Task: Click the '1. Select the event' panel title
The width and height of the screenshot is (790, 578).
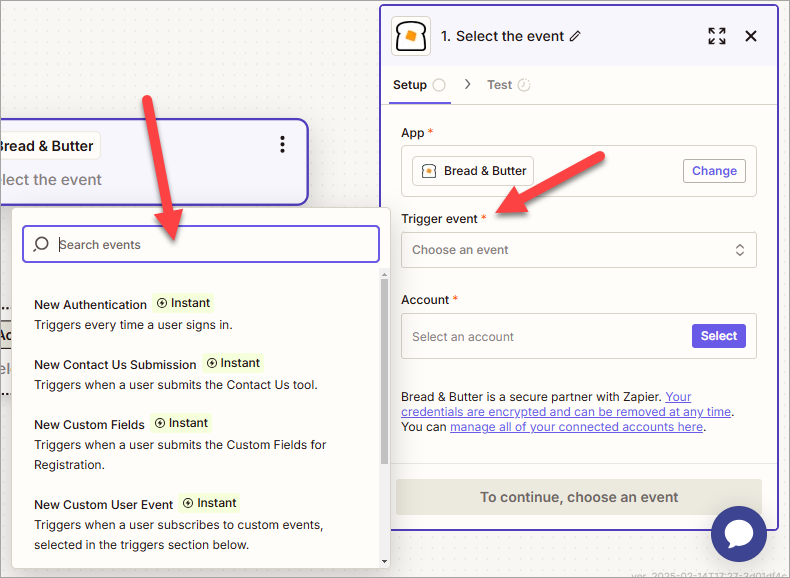Action: click(x=502, y=36)
